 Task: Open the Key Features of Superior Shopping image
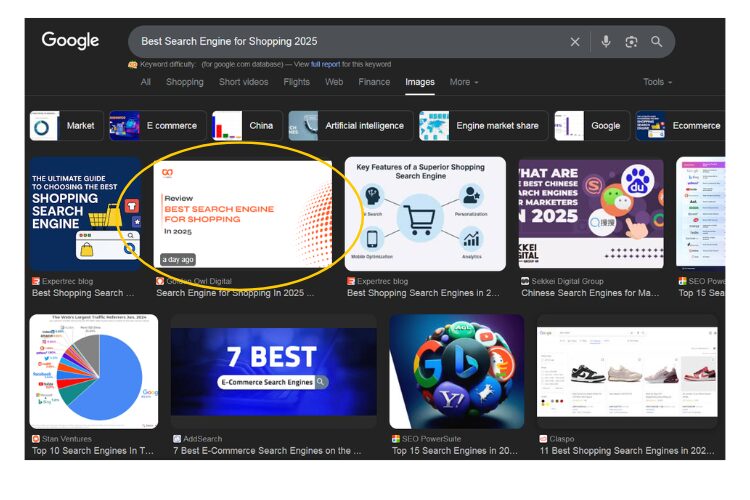click(425, 214)
